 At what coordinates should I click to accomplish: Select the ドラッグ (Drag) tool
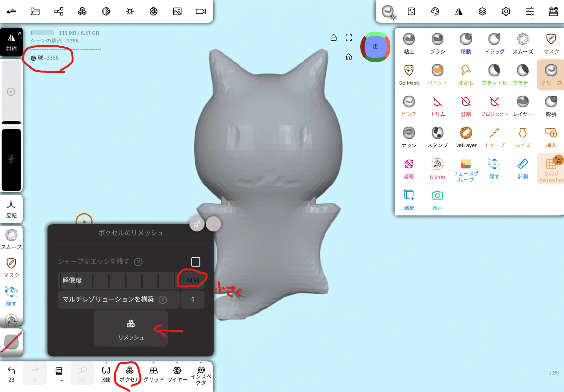pos(494,44)
